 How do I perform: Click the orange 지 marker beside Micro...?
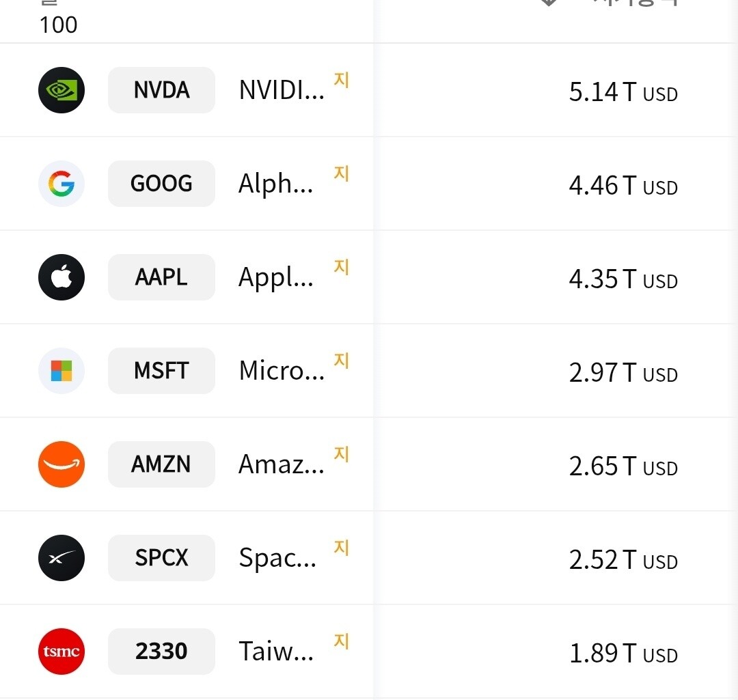[341, 361]
